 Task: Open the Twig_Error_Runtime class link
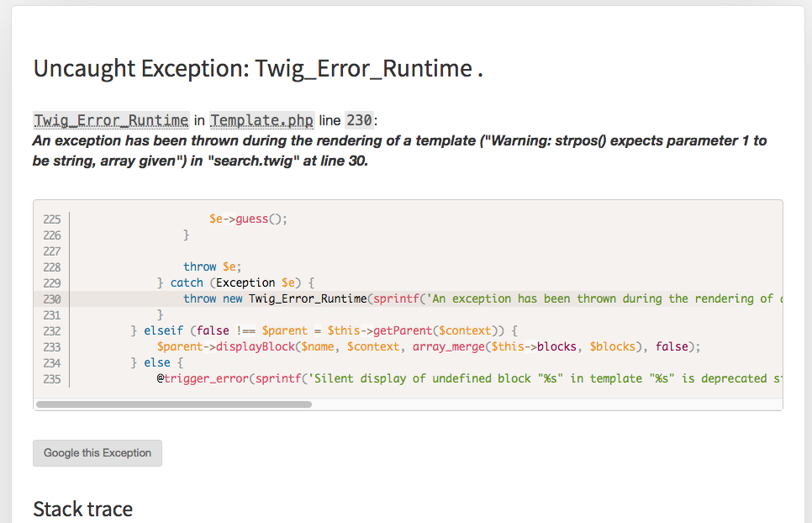tap(111, 120)
